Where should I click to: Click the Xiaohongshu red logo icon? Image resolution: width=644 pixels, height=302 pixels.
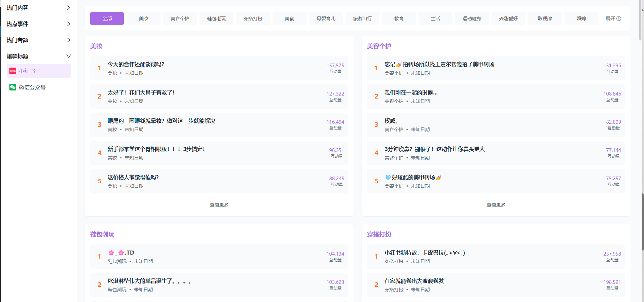pos(13,71)
